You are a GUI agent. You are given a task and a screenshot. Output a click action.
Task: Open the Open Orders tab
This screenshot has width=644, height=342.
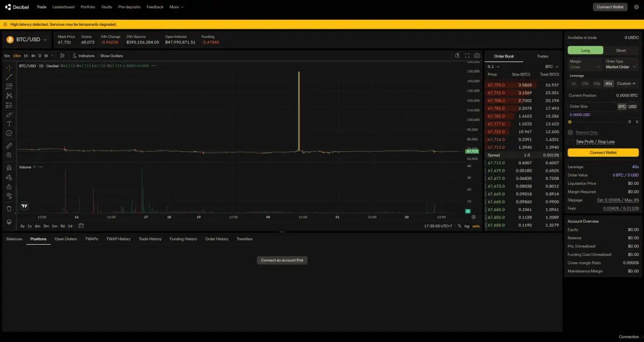coord(66,239)
